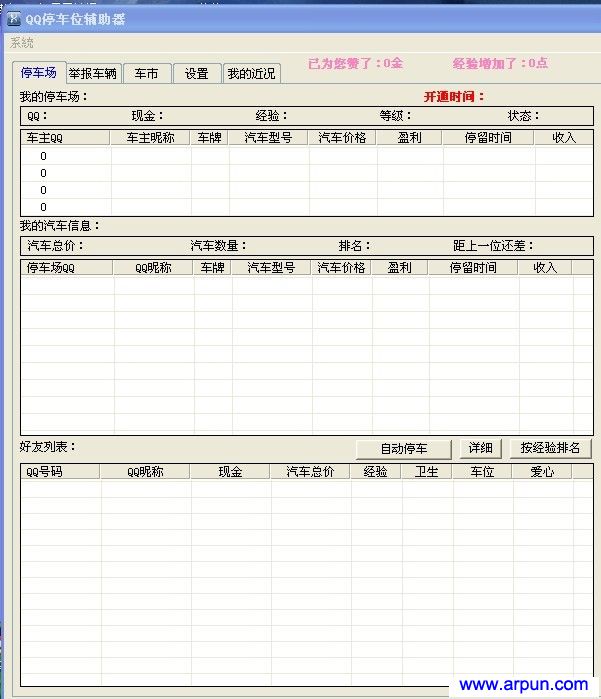This screenshot has height=699, width=601.
Task: Click 收入 header in my parking lot table
Action: click(564, 138)
